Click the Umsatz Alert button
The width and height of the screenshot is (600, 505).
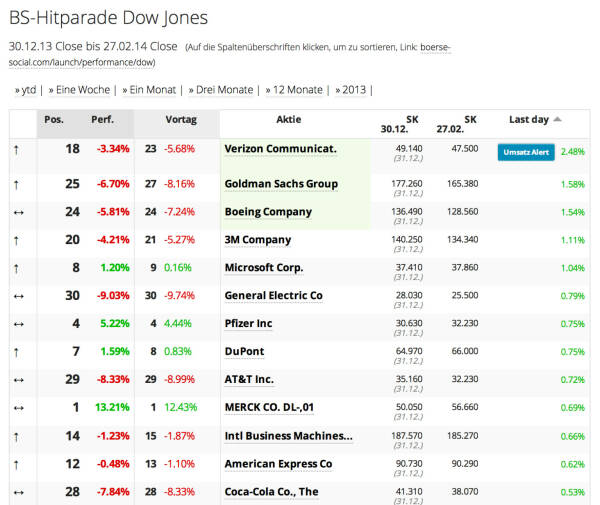coord(526,152)
